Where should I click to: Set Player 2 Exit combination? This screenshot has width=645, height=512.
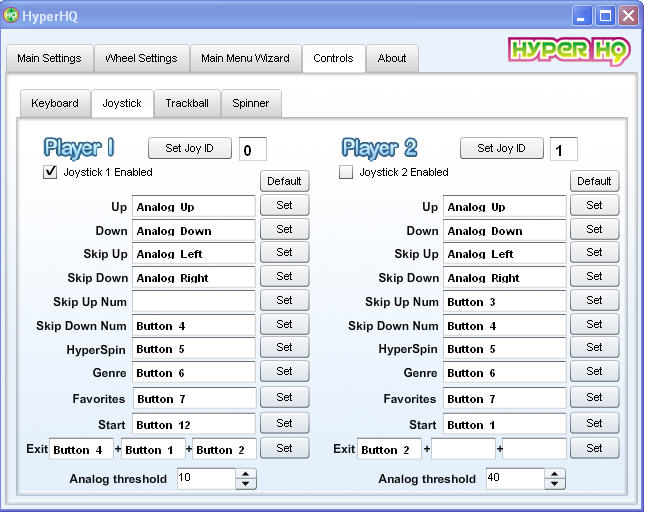[594, 448]
